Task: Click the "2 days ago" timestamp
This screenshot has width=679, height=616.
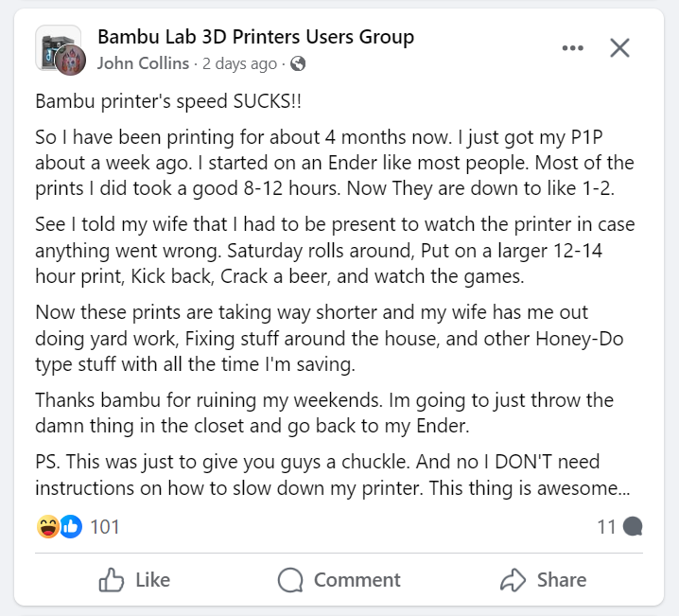Action: point(239,64)
